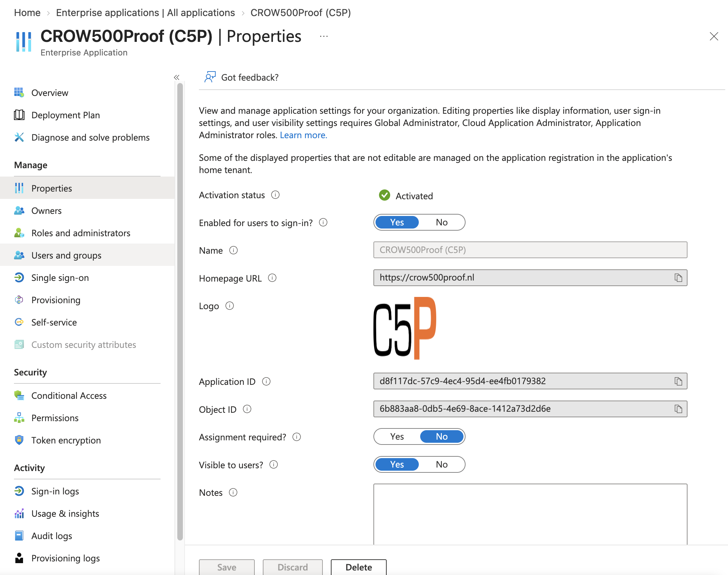Click the Name input field
The image size is (728, 575).
point(530,250)
